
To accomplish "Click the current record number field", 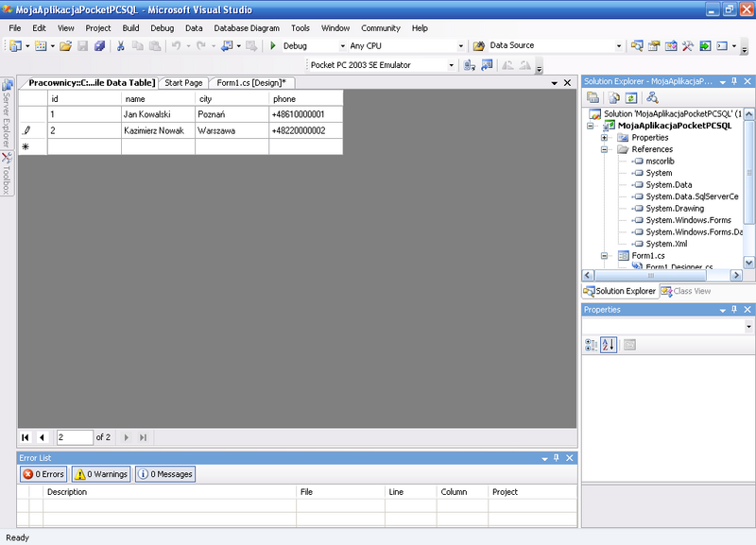I will (x=75, y=437).
